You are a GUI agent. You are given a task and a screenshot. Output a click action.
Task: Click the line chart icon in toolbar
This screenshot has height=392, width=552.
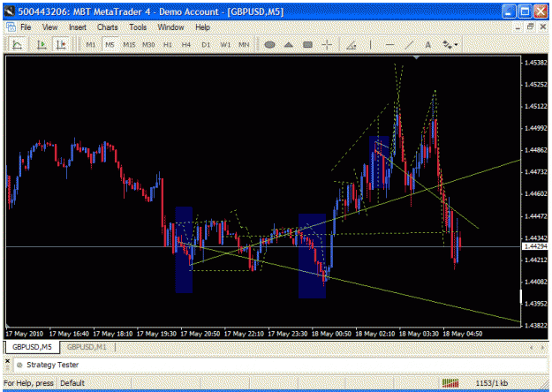17,45
